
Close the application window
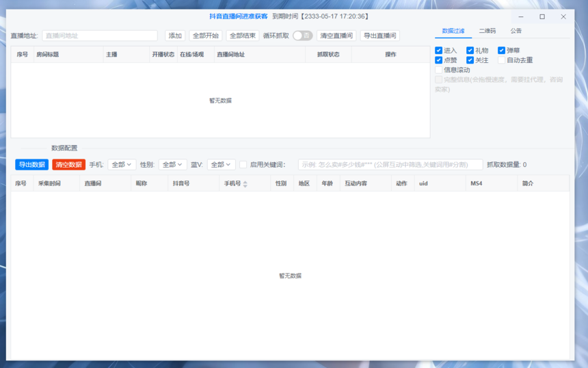[563, 17]
